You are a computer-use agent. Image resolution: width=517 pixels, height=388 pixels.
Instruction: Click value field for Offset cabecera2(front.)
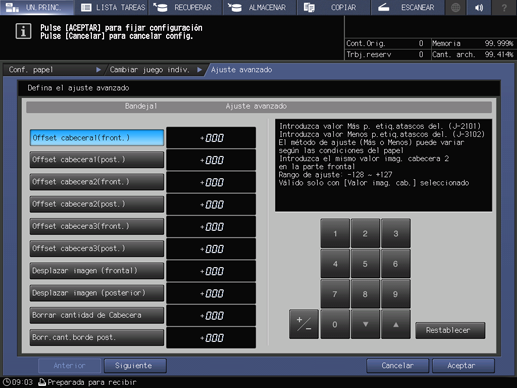point(211,182)
